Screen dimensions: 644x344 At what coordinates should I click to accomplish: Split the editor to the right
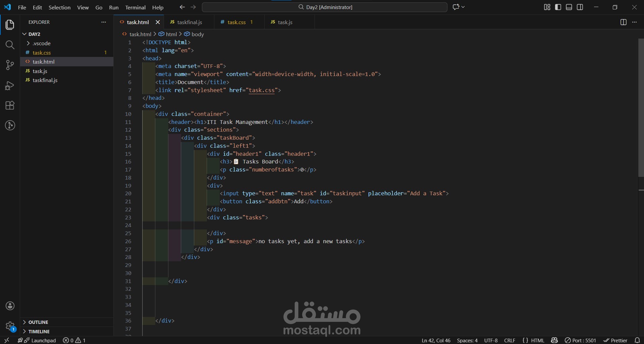point(623,22)
